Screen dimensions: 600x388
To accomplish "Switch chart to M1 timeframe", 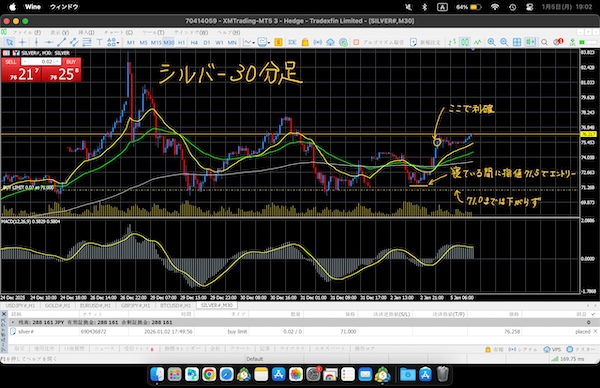I will [131, 42].
